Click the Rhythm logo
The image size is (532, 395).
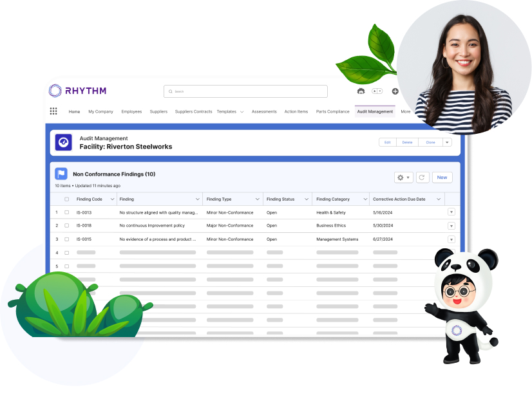pos(77,91)
